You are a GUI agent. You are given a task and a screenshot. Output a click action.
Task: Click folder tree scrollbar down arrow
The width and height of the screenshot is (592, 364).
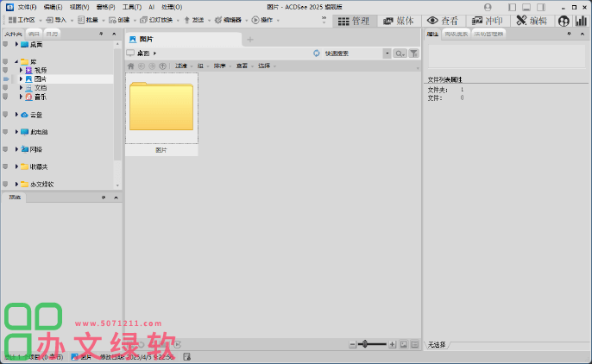tap(117, 185)
